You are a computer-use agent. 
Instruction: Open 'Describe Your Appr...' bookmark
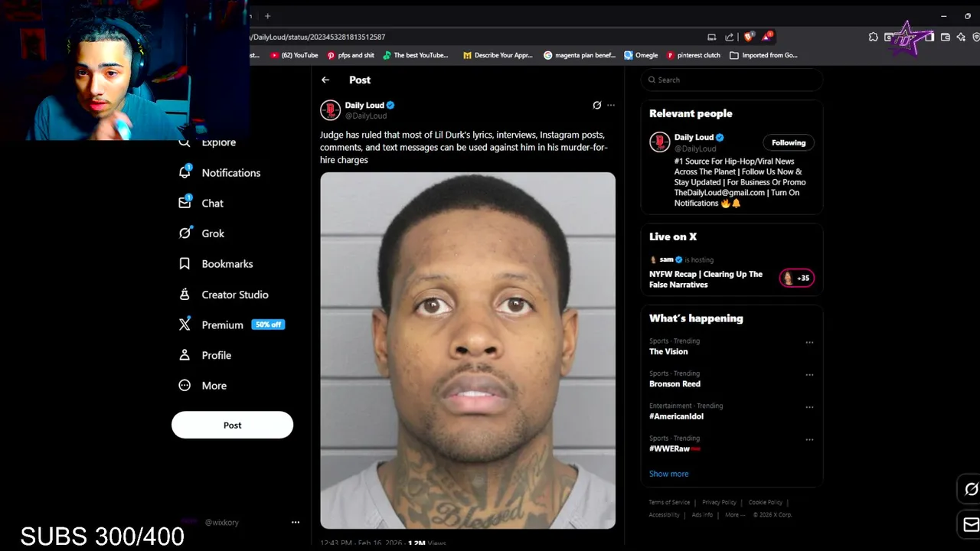tap(498, 55)
